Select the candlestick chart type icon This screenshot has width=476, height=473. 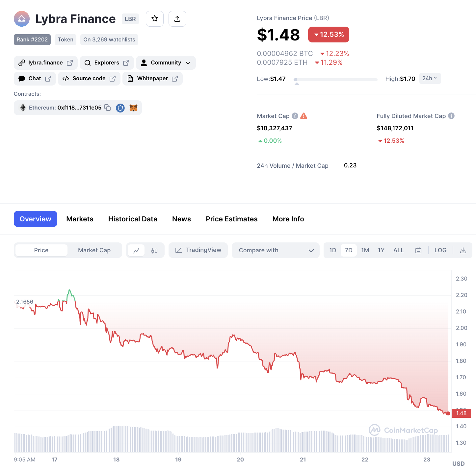[154, 250]
